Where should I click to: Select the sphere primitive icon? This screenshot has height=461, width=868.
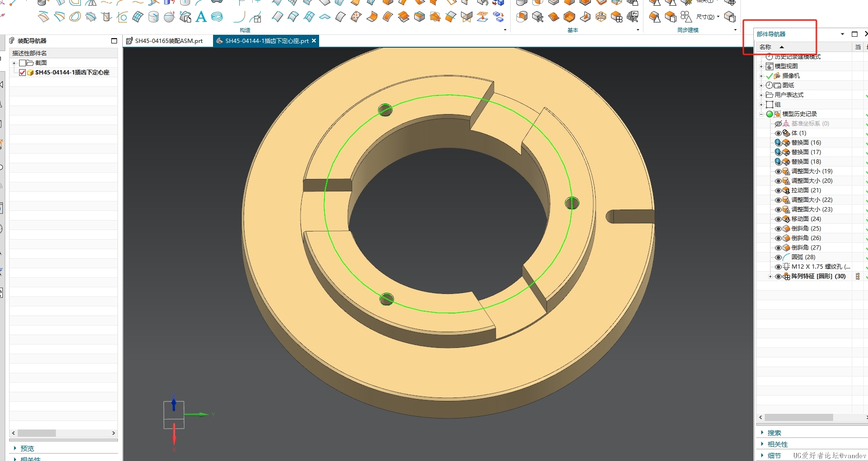pyautogui.click(x=169, y=17)
